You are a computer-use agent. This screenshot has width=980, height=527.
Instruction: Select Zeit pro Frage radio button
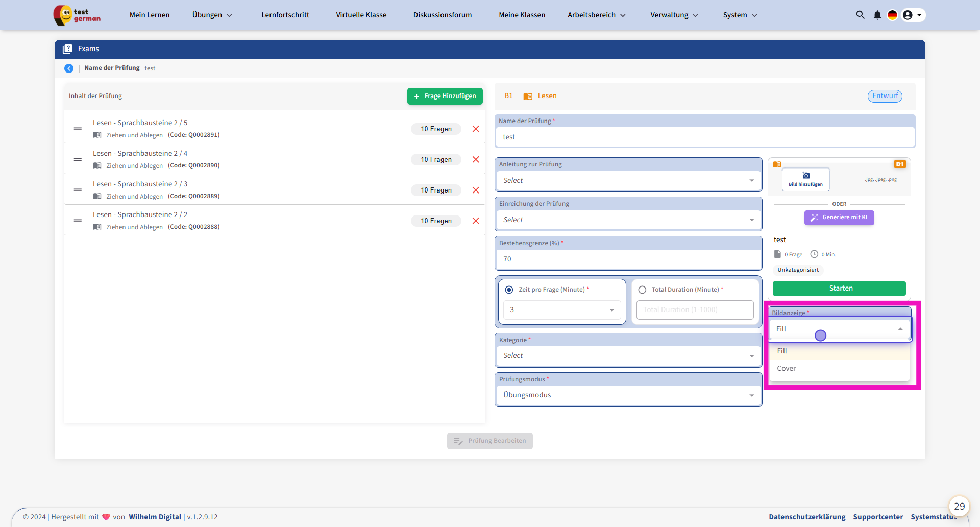coord(509,290)
